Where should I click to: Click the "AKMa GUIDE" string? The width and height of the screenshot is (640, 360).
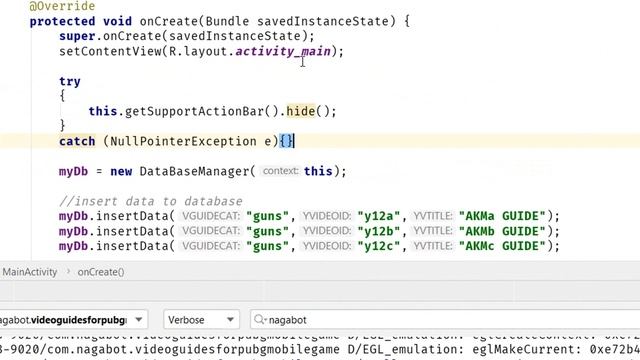(x=502, y=216)
